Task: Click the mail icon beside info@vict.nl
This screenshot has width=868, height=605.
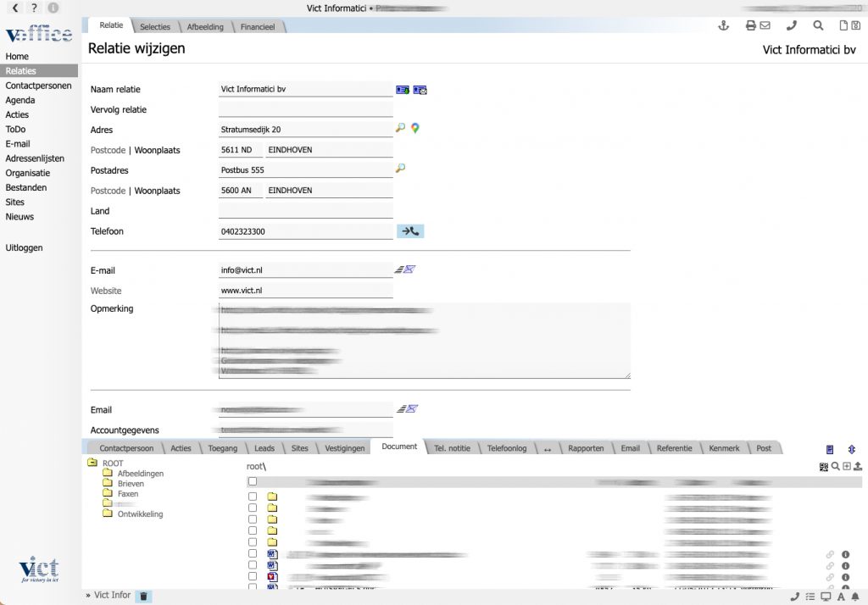Action: point(405,269)
